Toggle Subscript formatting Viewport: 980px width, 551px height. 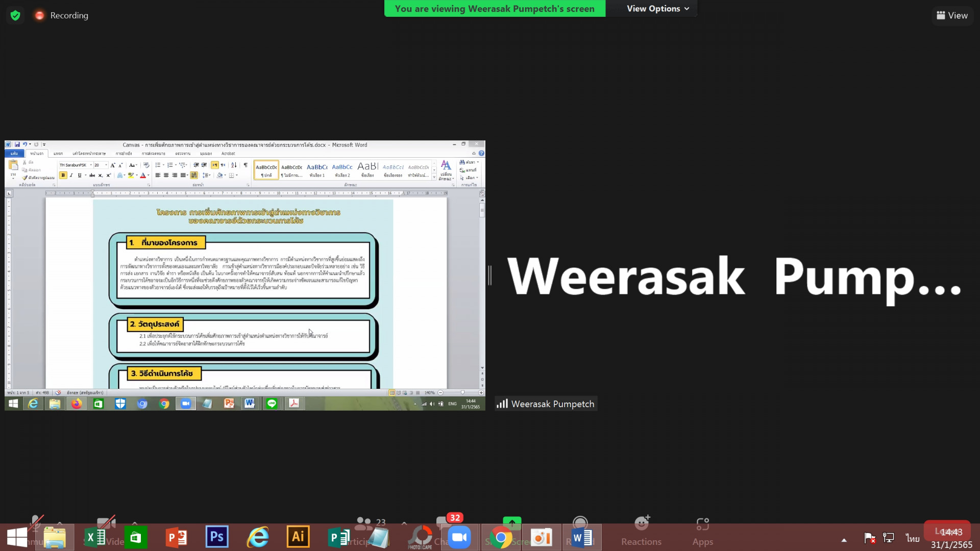101,175
